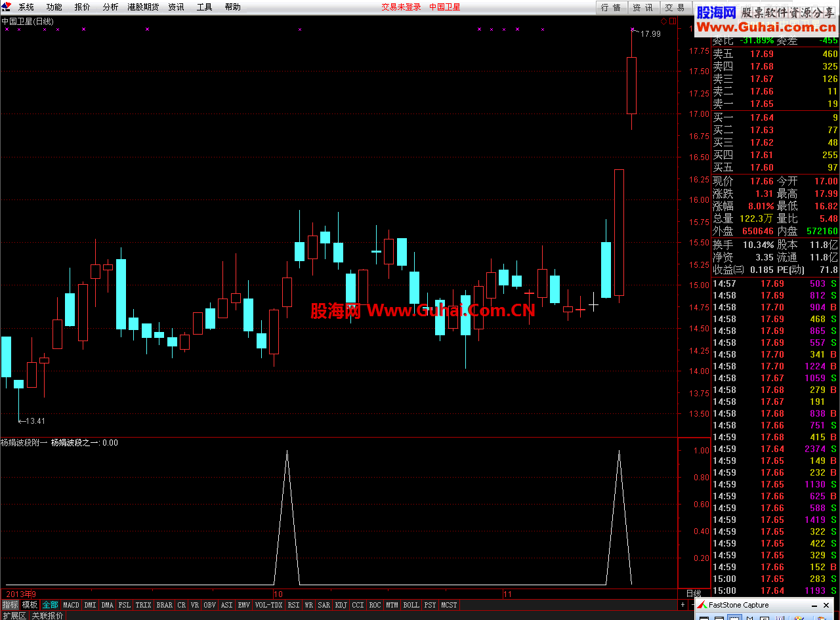840x620 pixels.
Task: Switch to the TRIX indicator
Action: point(144,605)
